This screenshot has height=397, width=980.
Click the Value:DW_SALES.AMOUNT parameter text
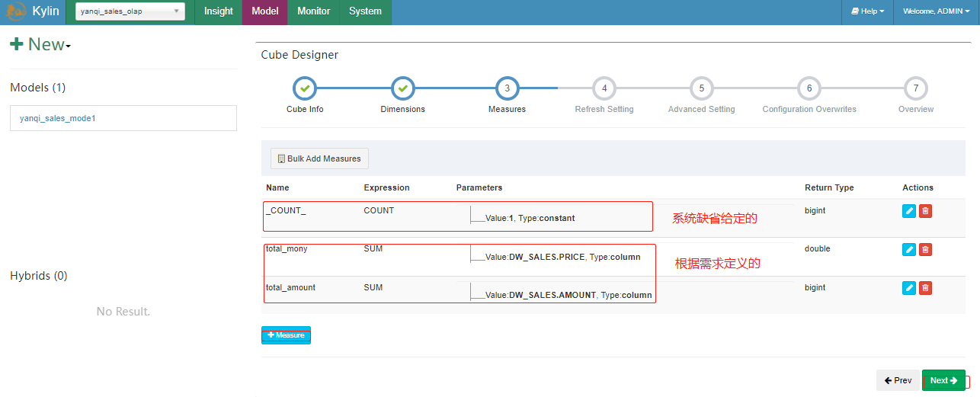[x=568, y=295]
